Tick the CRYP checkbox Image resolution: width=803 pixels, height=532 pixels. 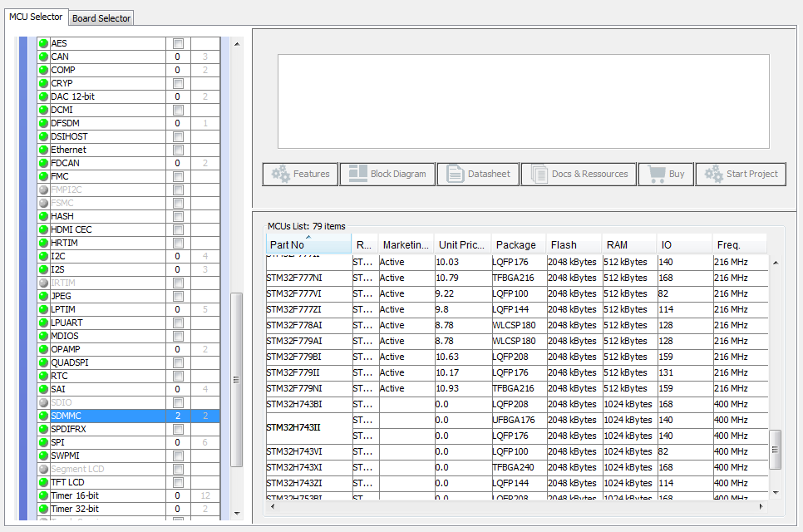click(x=178, y=83)
